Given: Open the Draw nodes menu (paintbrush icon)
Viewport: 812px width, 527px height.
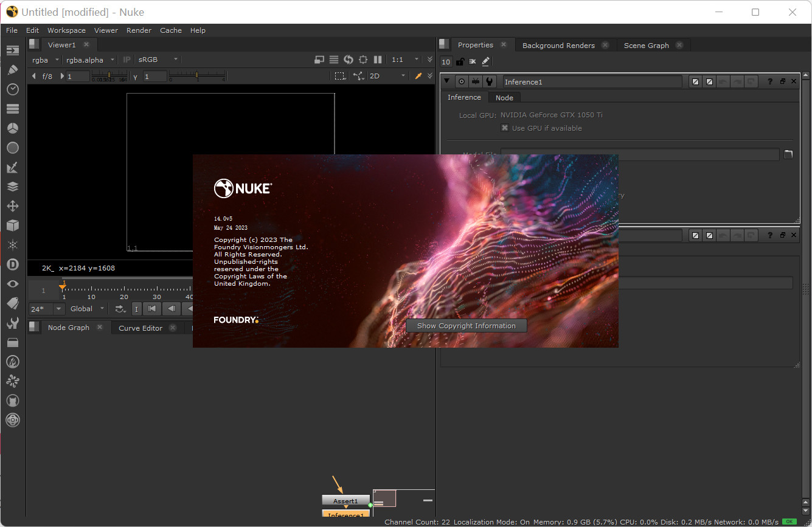Looking at the screenshot, I should [x=12, y=70].
